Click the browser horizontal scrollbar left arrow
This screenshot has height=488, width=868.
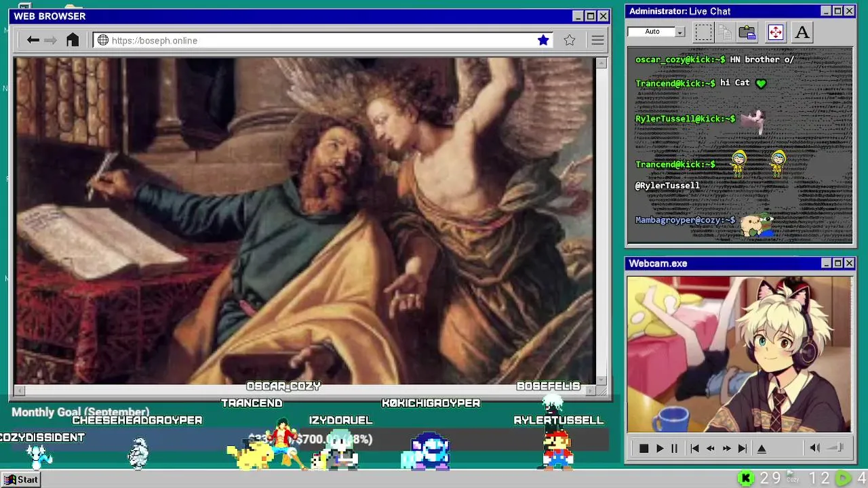19,390
